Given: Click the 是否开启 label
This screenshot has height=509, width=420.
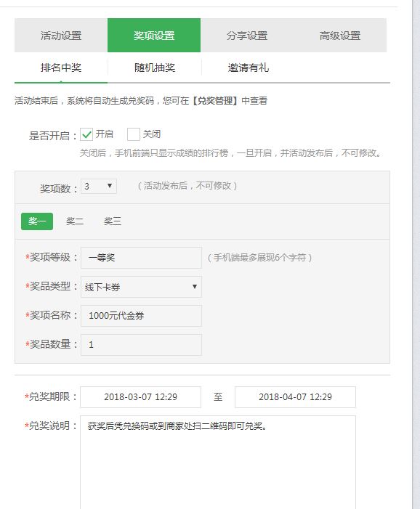Looking at the screenshot, I should [x=53, y=135].
